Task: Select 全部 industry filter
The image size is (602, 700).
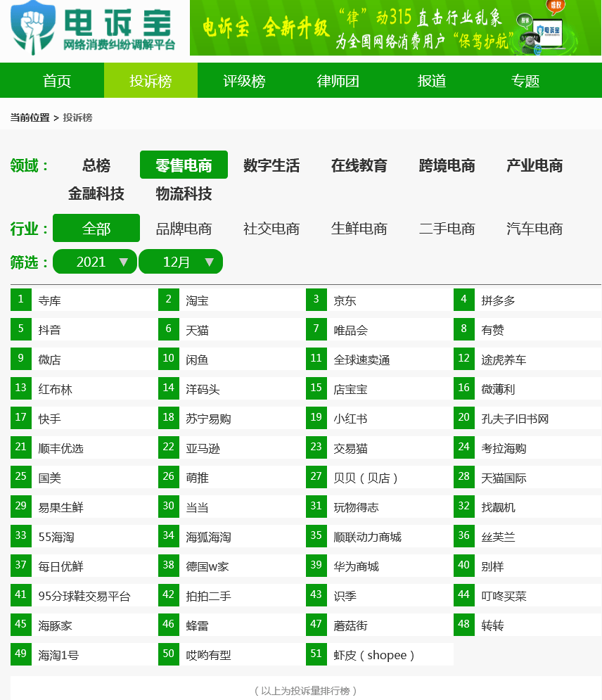Action: [96, 228]
